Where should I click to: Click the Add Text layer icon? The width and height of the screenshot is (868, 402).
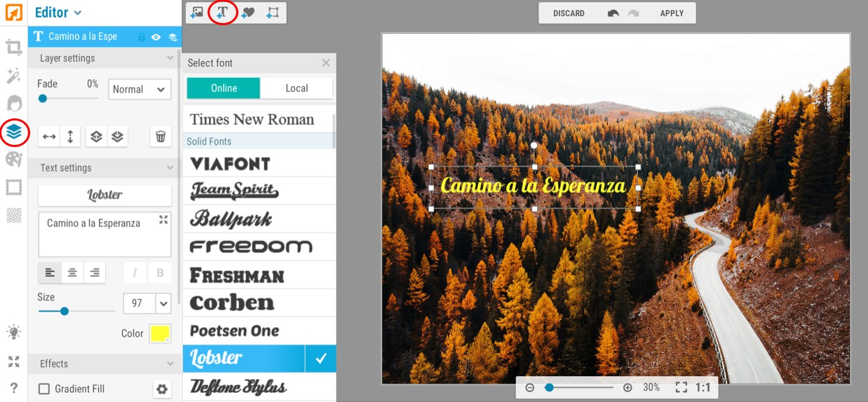pos(223,12)
